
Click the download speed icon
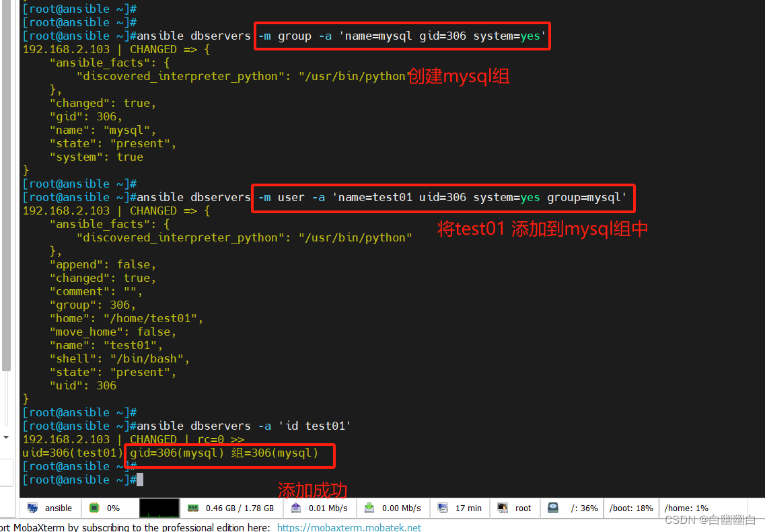click(369, 508)
